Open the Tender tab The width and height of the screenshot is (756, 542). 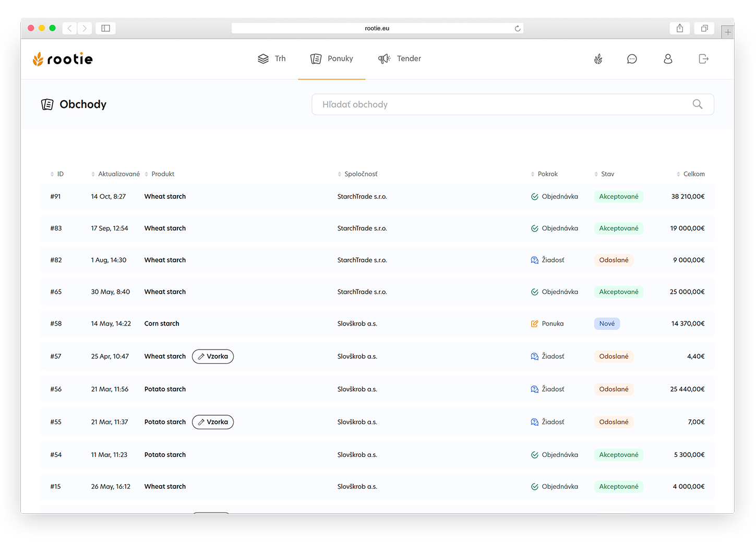[400, 59]
